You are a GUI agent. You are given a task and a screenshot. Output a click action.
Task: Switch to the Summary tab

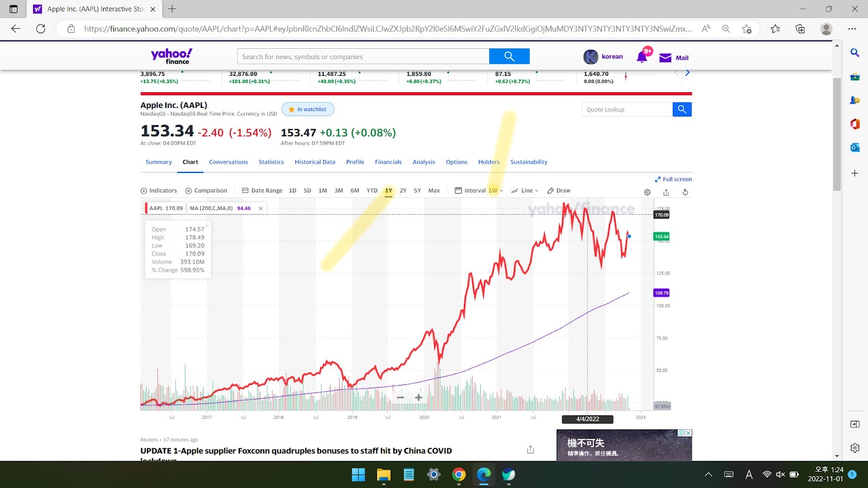158,162
